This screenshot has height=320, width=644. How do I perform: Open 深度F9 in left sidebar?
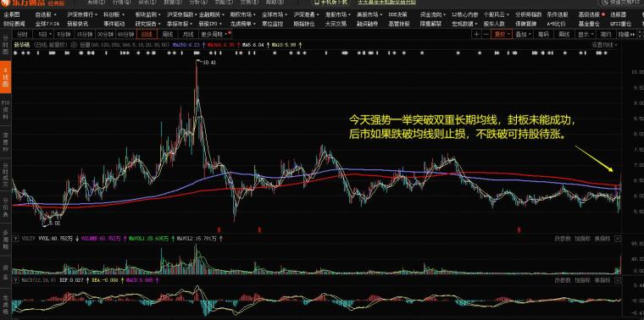click(x=5, y=142)
